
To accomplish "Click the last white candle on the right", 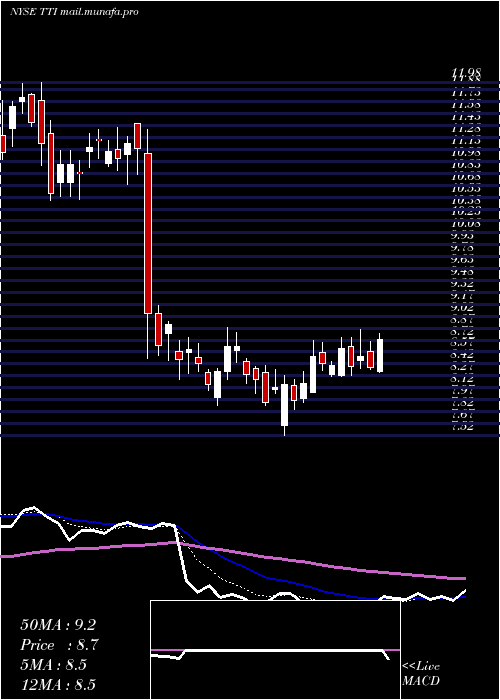I will (380, 355).
